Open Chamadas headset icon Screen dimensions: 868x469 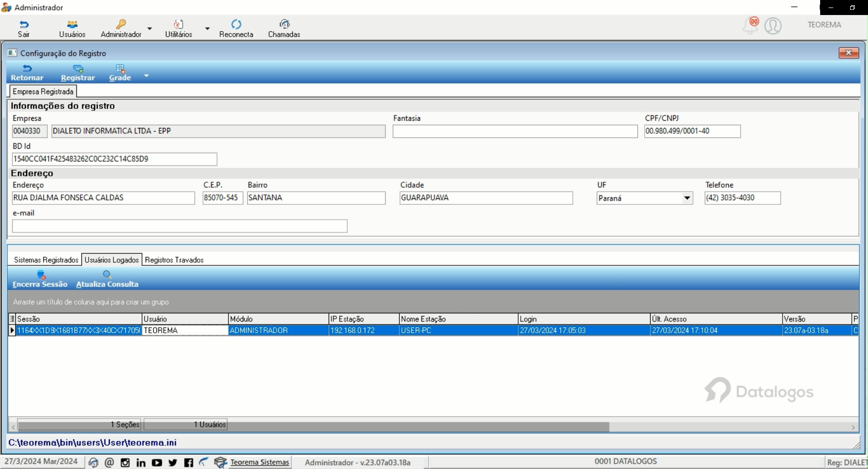point(284,24)
